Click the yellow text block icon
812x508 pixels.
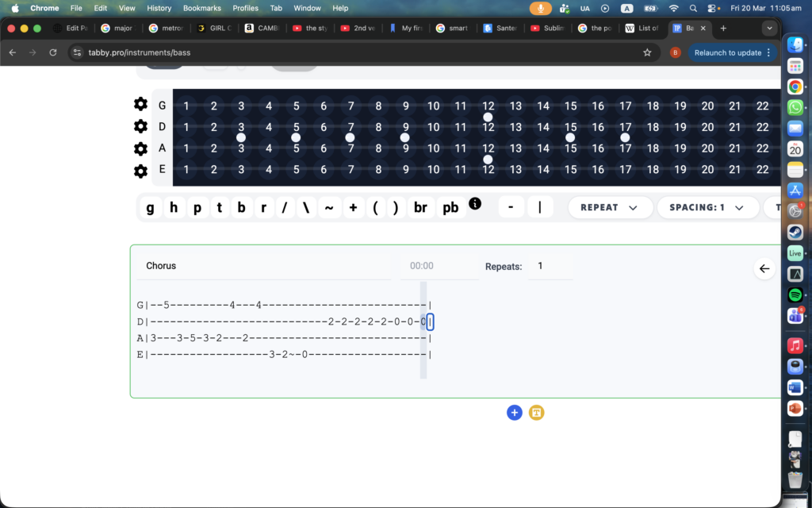pos(537,413)
